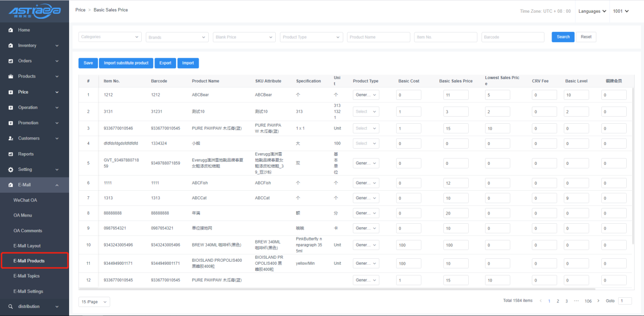644x316 pixels.
Task: Open E-Mall Products menu item
Action: click(x=29, y=261)
